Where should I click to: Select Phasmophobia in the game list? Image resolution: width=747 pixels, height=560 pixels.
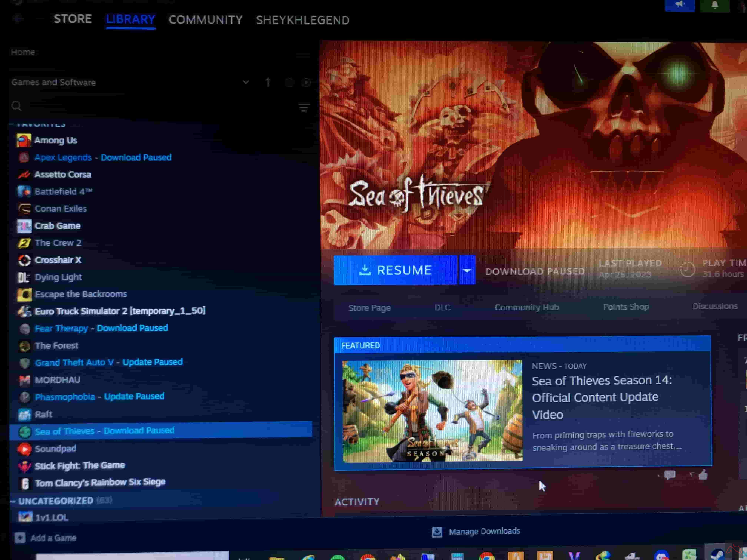click(65, 397)
